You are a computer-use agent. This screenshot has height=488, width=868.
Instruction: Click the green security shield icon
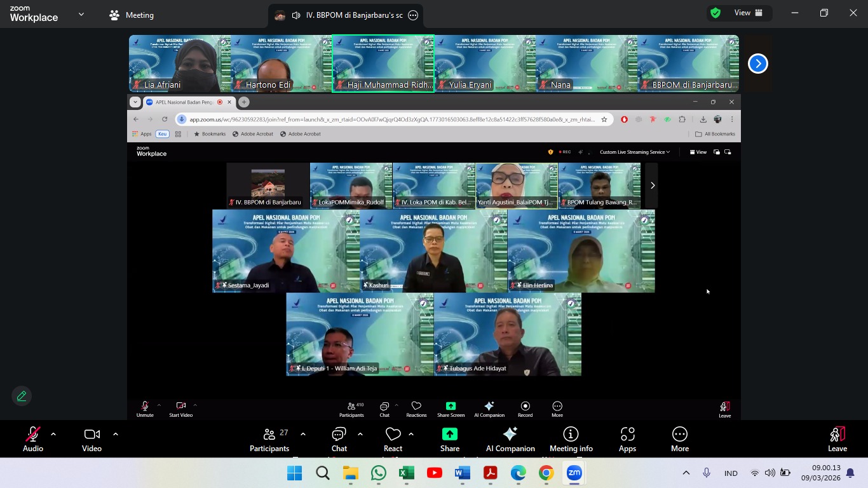715,13
